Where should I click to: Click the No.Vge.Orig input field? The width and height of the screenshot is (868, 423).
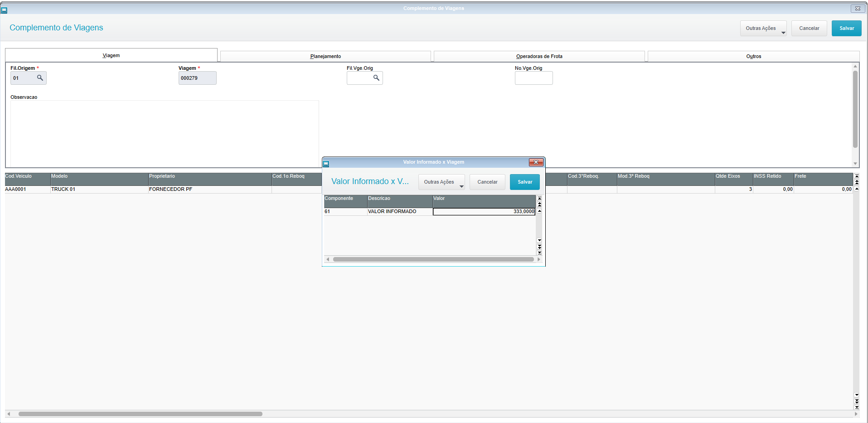533,78
